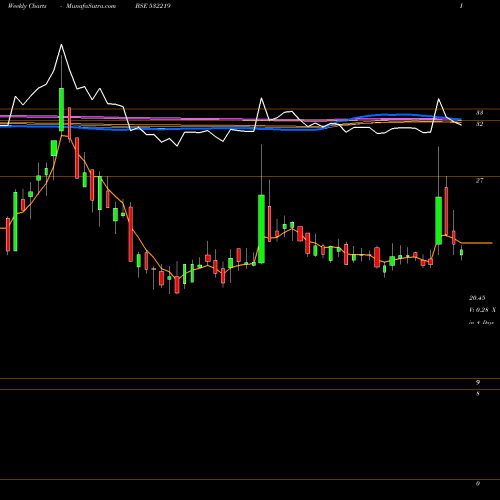Viewport: 500px width, 500px height.
Task: Click the price axis label 8
Action: click(x=478, y=394)
